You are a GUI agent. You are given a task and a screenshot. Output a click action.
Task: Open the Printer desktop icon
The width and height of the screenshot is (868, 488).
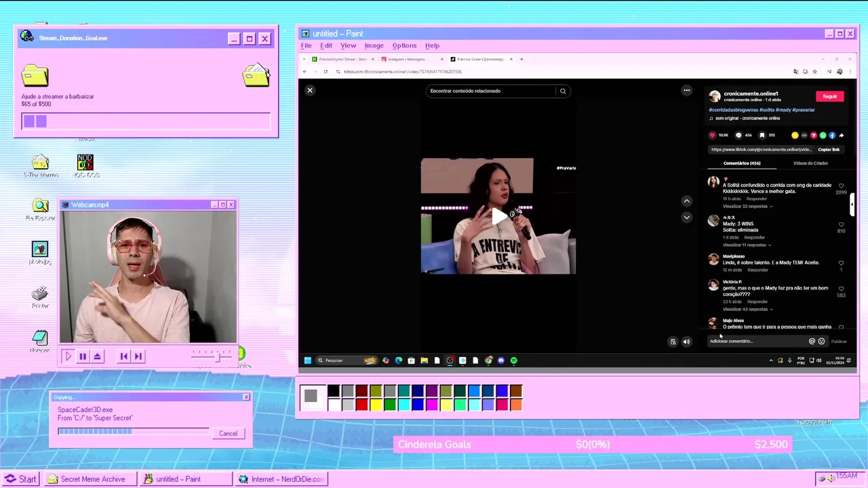click(x=40, y=297)
